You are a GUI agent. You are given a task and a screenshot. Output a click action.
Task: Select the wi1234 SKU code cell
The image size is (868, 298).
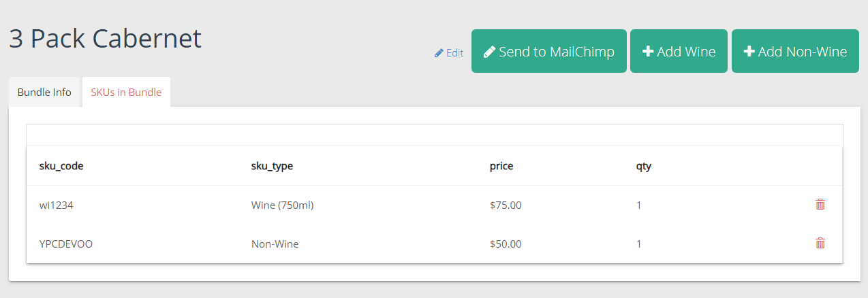pyautogui.click(x=57, y=205)
